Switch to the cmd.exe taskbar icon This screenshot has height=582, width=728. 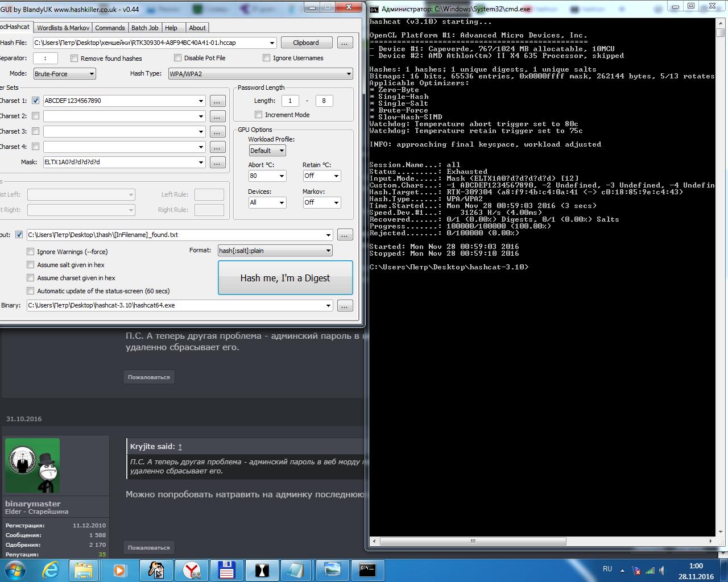(x=367, y=570)
